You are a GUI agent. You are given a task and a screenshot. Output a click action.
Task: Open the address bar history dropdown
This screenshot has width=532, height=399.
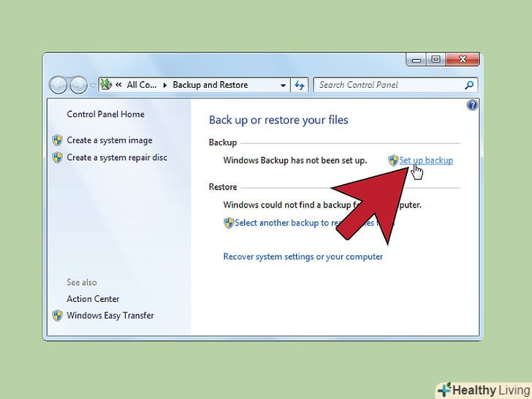point(283,85)
